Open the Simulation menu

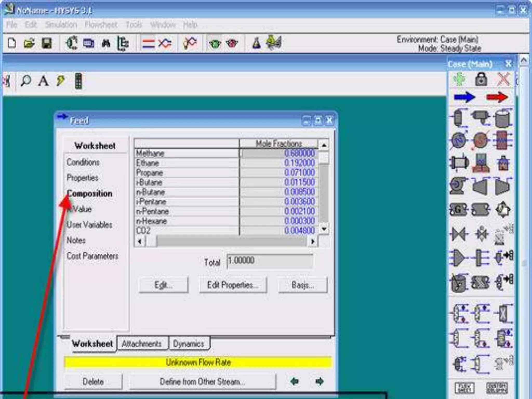(61, 25)
